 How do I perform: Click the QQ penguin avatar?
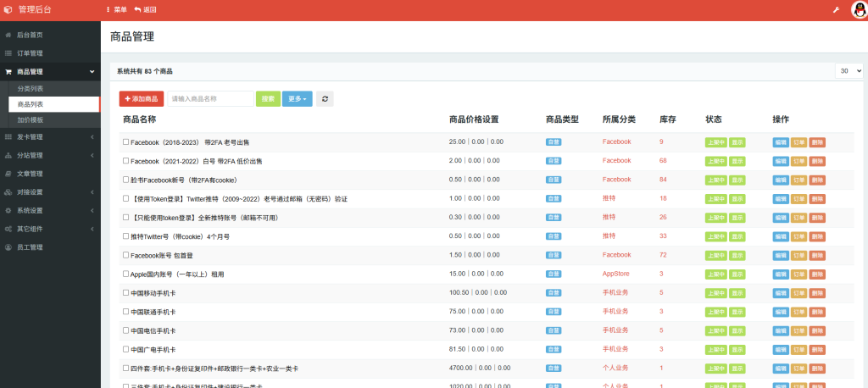pyautogui.click(x=859, y=9)
